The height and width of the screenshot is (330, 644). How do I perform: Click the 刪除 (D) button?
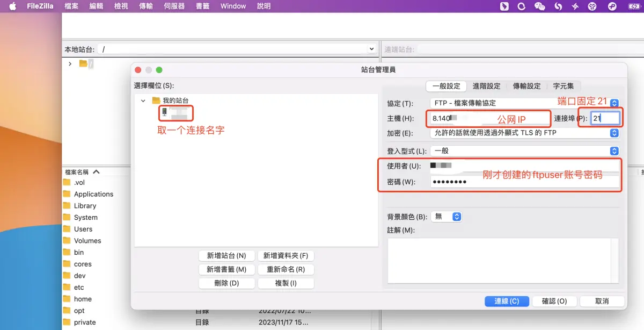point(226,283)
